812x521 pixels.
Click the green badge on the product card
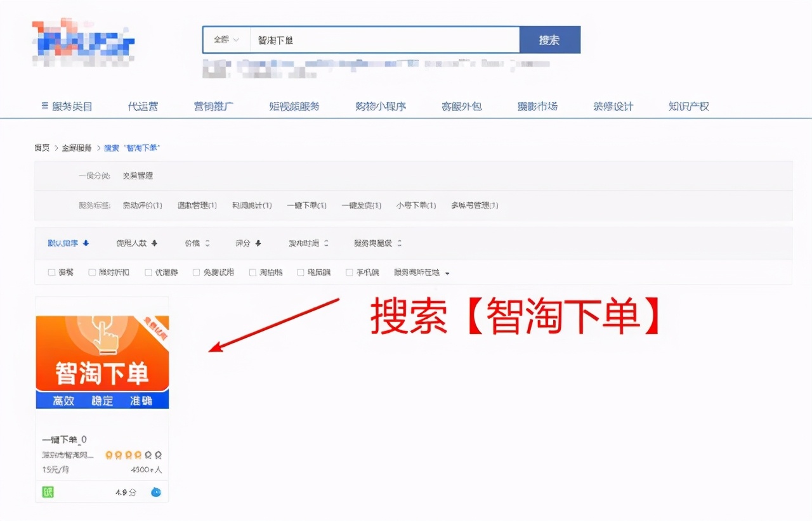(x=48, y=491)
